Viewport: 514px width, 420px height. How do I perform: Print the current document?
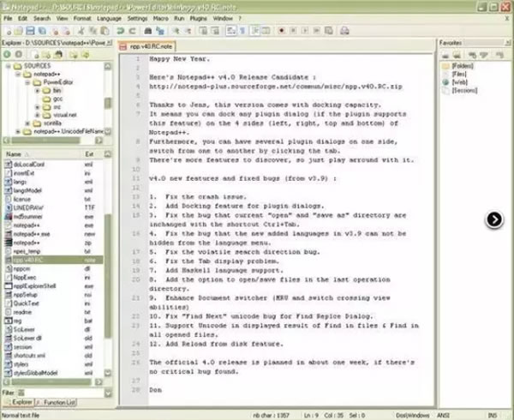(x=344, y=31)
